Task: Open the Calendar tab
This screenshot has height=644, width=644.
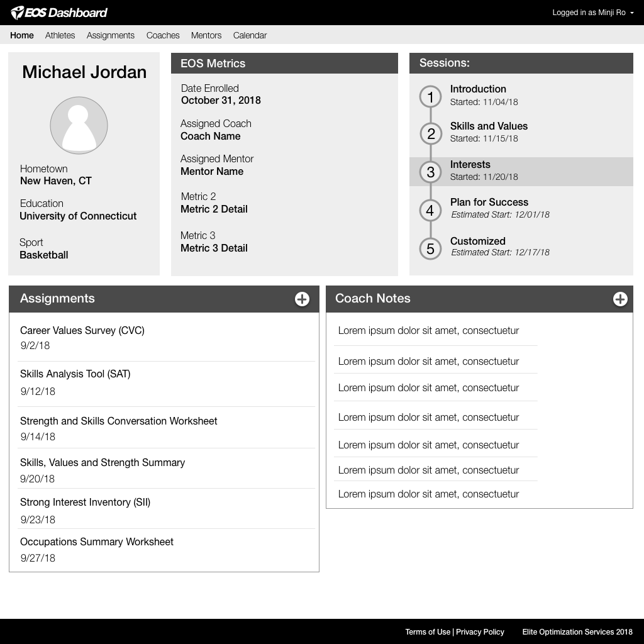Action: click(x=250, y=35)
